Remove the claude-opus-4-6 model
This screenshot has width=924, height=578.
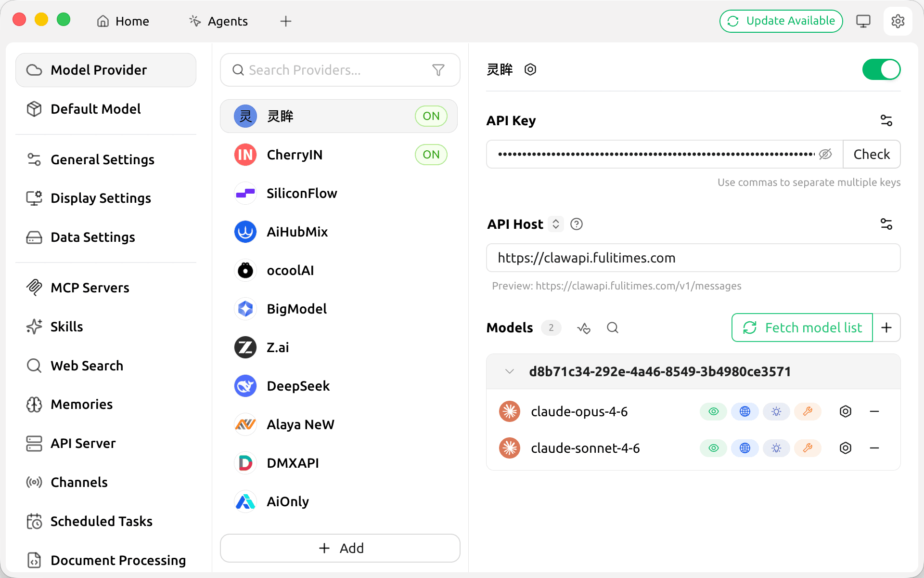[874, 411]
